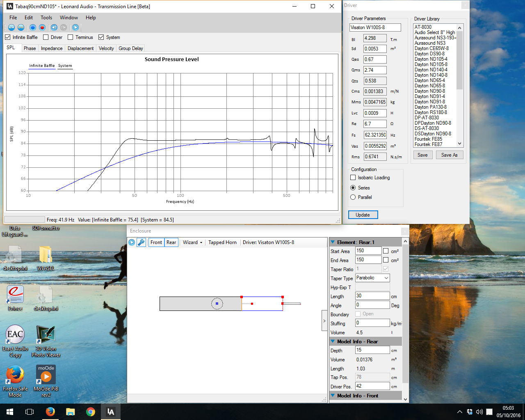
Task: Open the Tools menu
Action: [46, 18]
